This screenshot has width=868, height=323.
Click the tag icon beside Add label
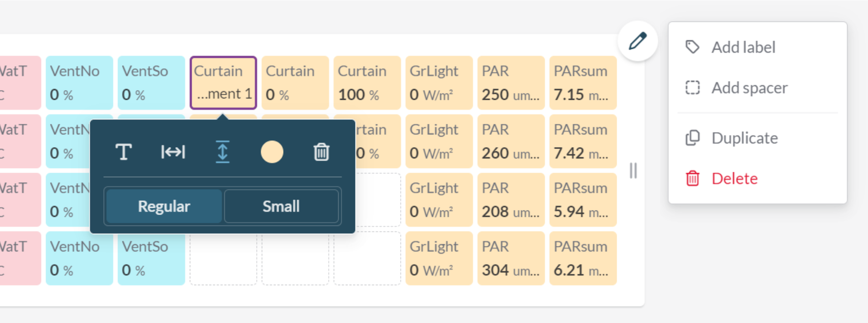[x=692, y=47]
